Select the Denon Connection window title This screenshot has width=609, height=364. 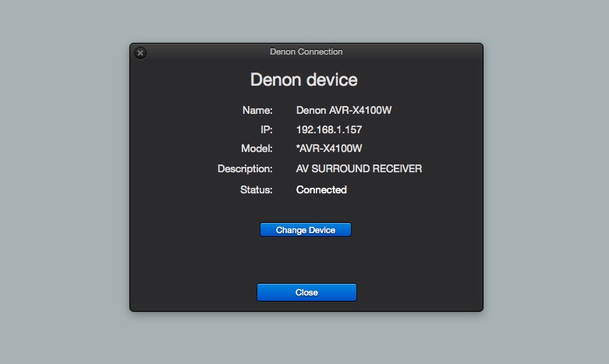click(306, 51)
